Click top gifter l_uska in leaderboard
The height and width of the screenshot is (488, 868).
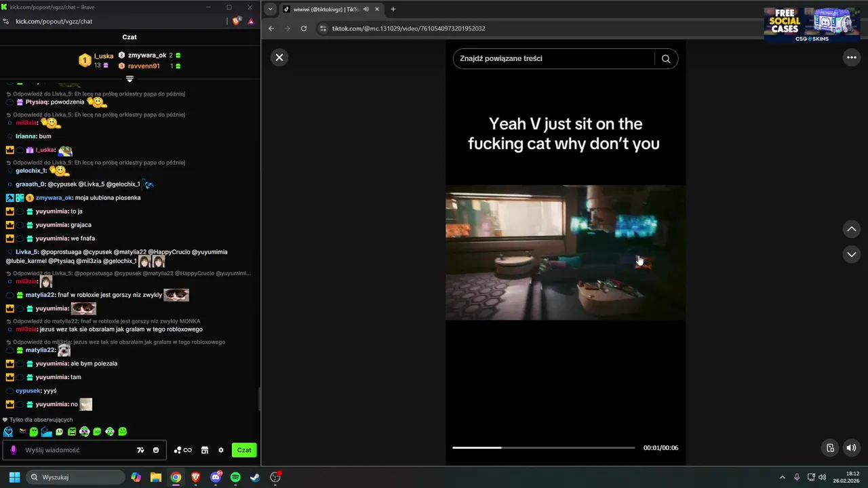(104, 56)
